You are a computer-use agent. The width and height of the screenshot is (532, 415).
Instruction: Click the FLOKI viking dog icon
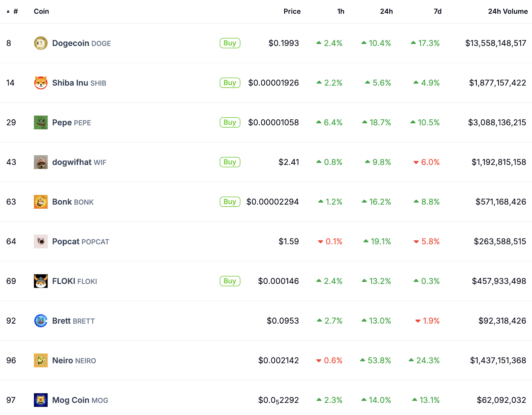click(41, 281)
